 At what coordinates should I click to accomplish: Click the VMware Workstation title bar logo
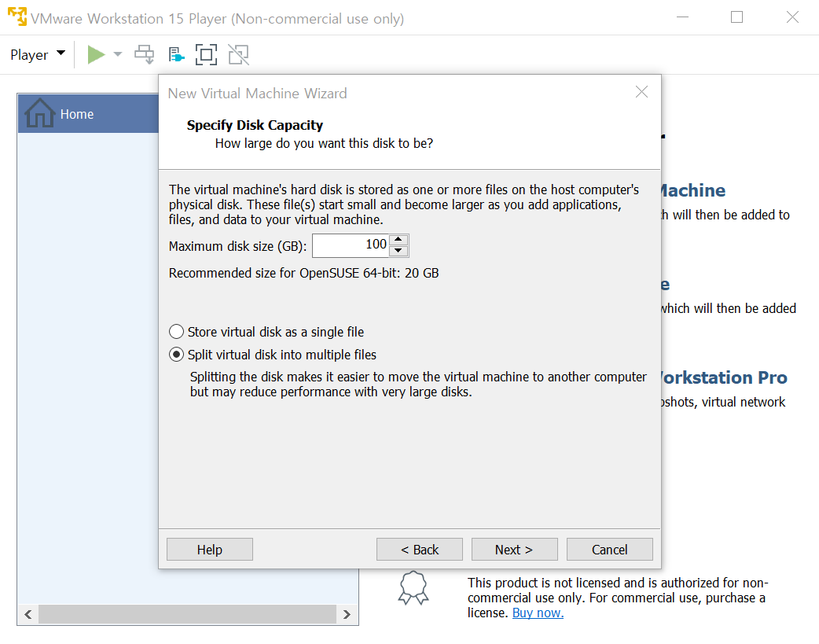(x=17, y=17)
